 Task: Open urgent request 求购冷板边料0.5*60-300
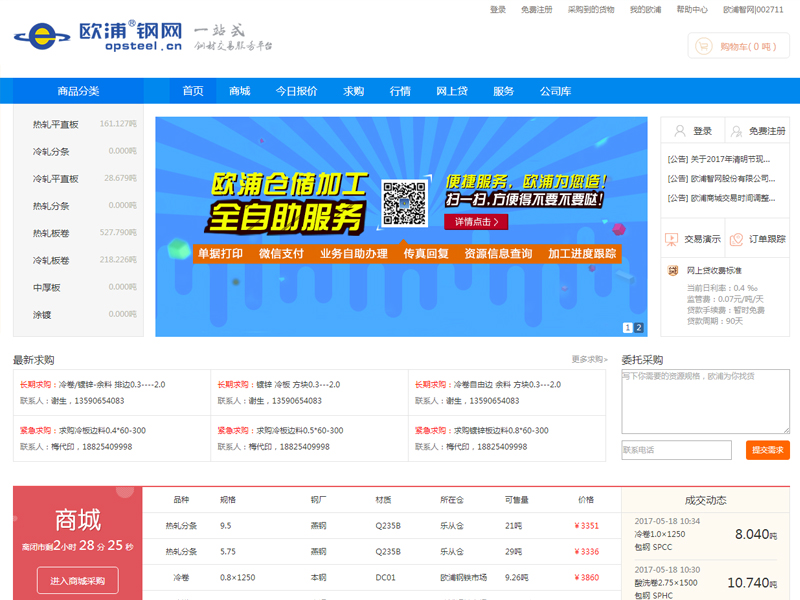(299, 430)
